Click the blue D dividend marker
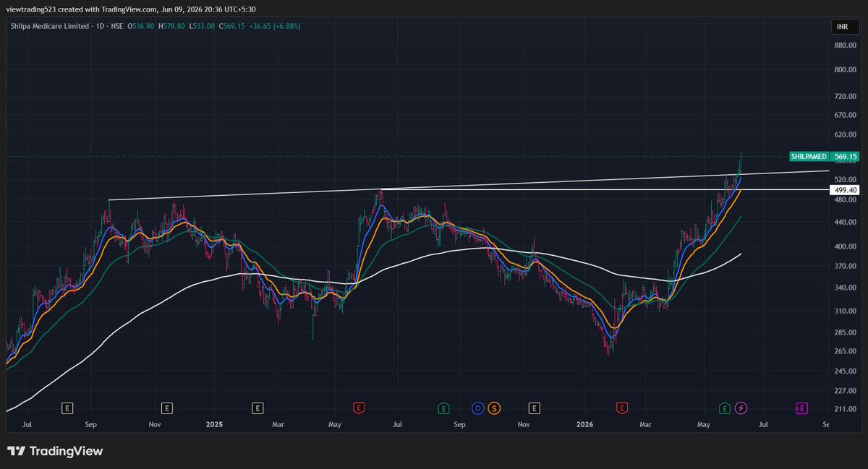 click(478, 408)
